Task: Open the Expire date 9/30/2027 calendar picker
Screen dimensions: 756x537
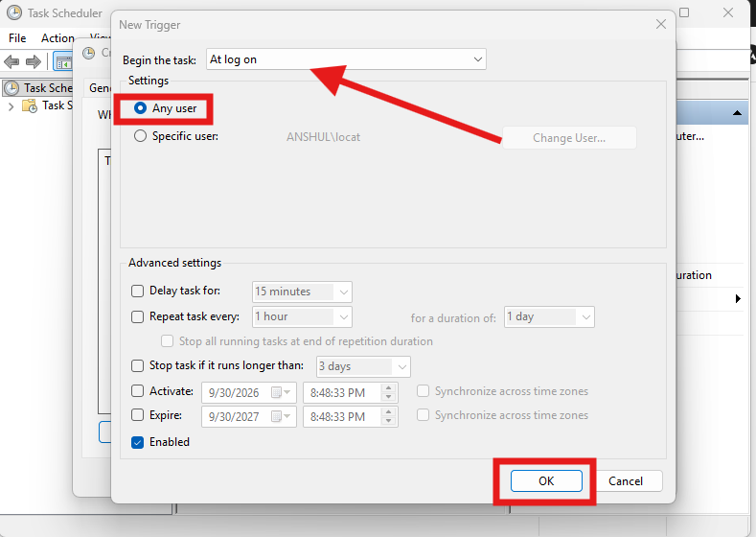Action: point(281,416)
